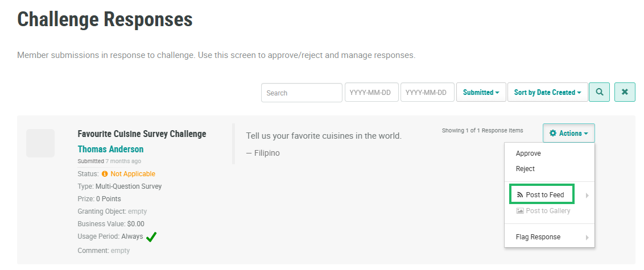Click the image icon beside Post to Gallery

pyautogui.click(x=520, y=211)
